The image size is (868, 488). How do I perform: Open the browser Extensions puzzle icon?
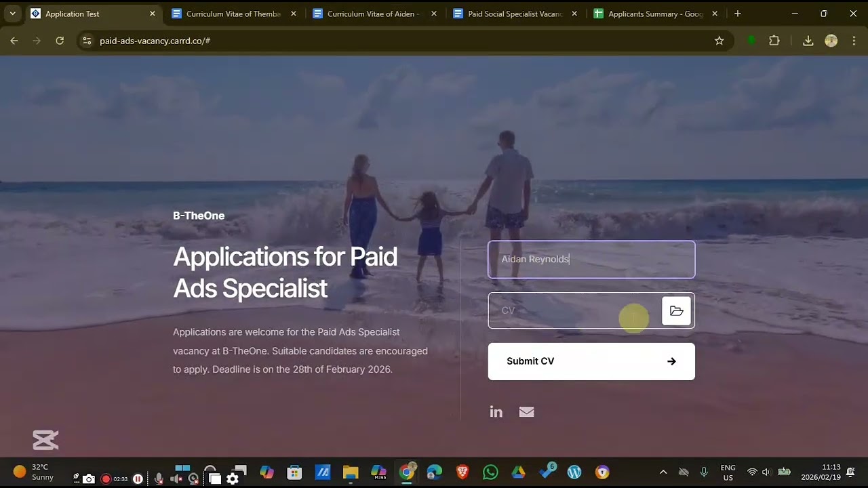coord(774,41)
